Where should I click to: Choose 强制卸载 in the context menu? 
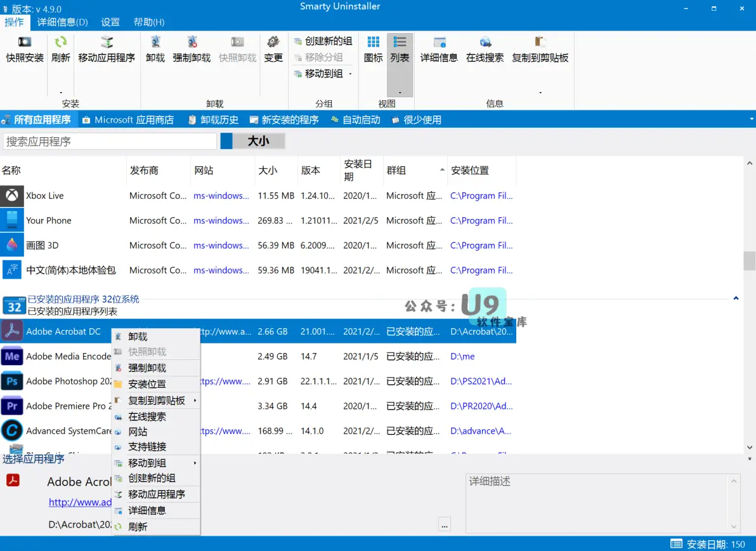point(156,368)
